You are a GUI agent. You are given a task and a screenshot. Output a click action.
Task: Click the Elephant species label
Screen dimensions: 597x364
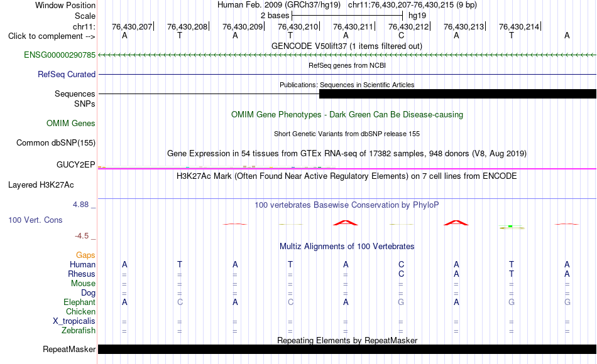click(79, 302)
